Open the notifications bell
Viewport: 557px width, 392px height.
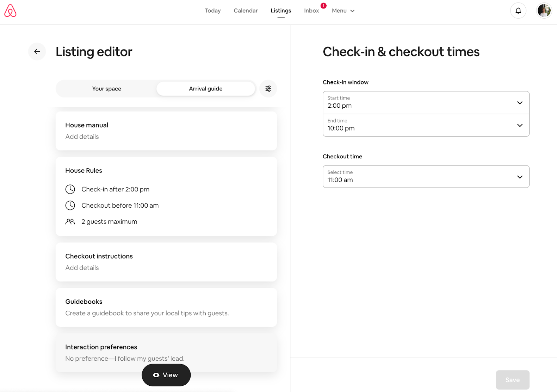coord(518,11)
